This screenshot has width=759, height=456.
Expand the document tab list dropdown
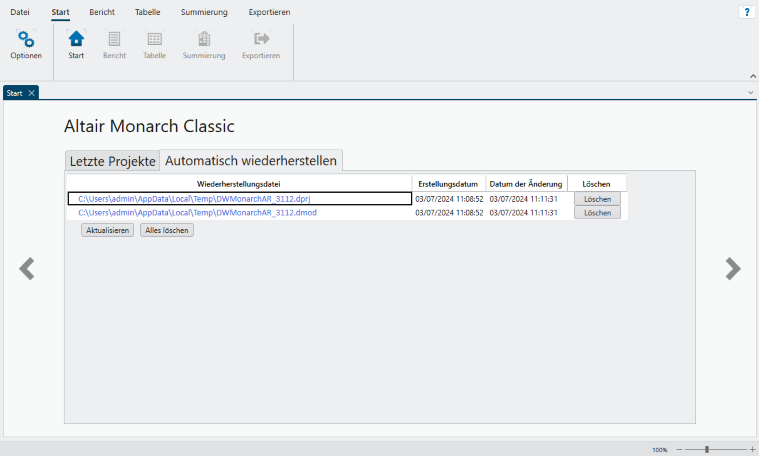[751, 92]
